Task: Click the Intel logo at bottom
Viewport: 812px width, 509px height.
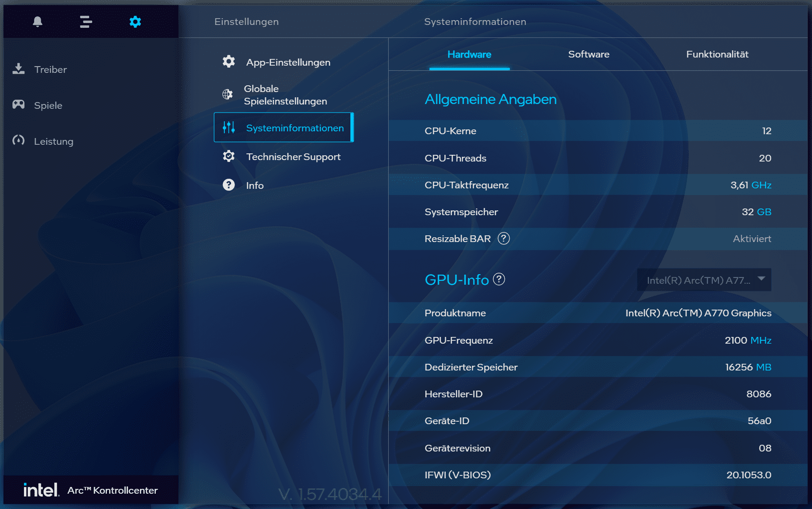Action: [41, 490]
